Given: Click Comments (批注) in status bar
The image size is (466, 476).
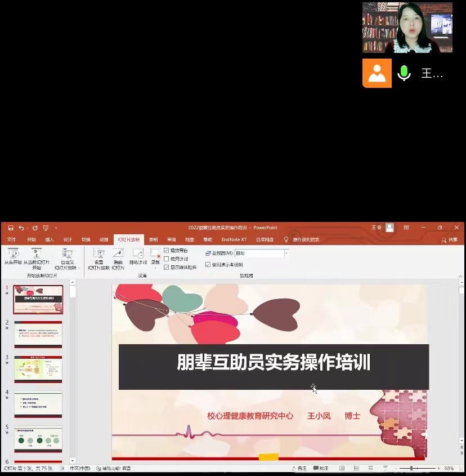Looking at the screenshot, I should click(321, 468).
